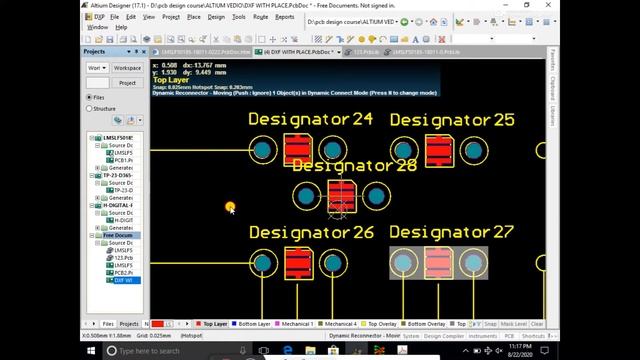The height and width of the screenshot is (360, 640).
Task: Click the Workspace button
Action: pyautogui.click(x=127, y=68)
